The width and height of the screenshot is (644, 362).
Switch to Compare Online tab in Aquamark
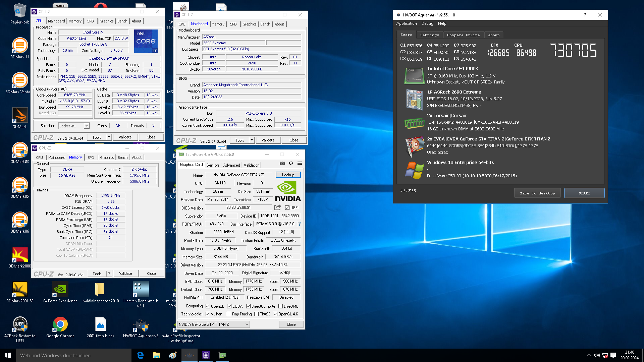[x=463, y=35]
